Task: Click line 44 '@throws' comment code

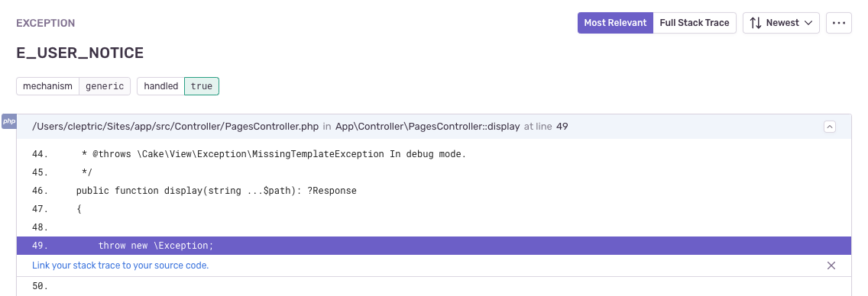Action: click(274, 154)
